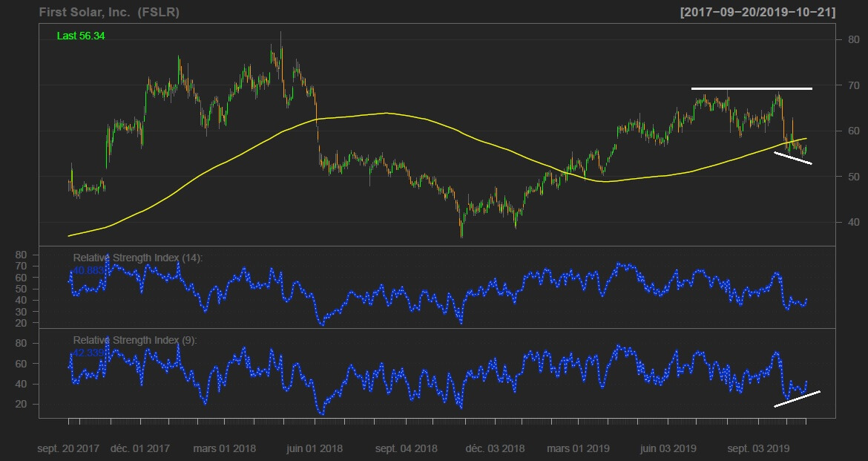Click the 'juin 01 2018' date axis label
868x461 pixels.
pos(315,448)
